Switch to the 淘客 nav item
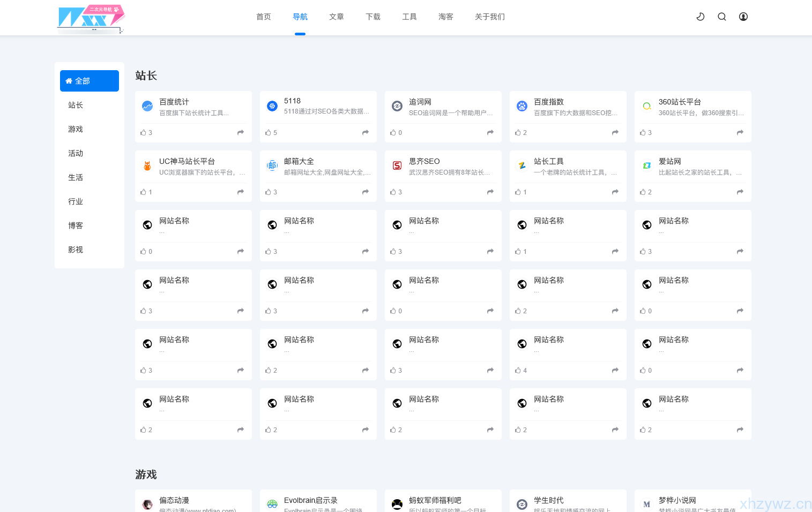Screen dimensions: 812x512 click(x=446, y=17)
